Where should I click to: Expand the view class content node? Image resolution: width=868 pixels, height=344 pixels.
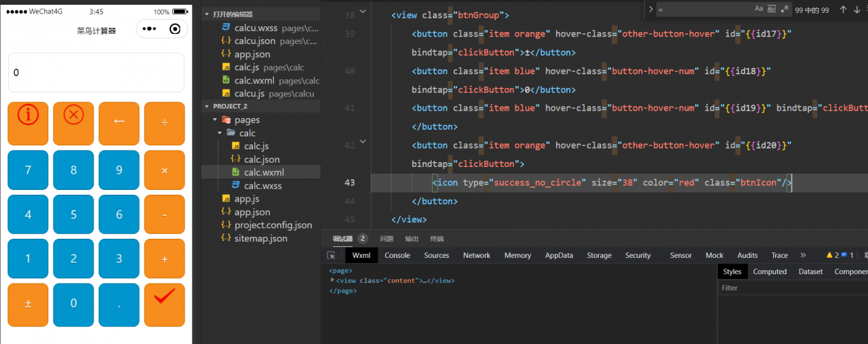(x=333, y=280)
